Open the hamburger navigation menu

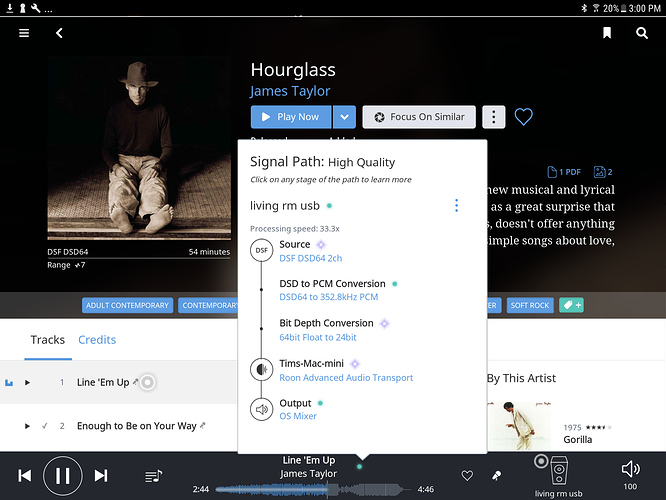(x=24, y=33)
